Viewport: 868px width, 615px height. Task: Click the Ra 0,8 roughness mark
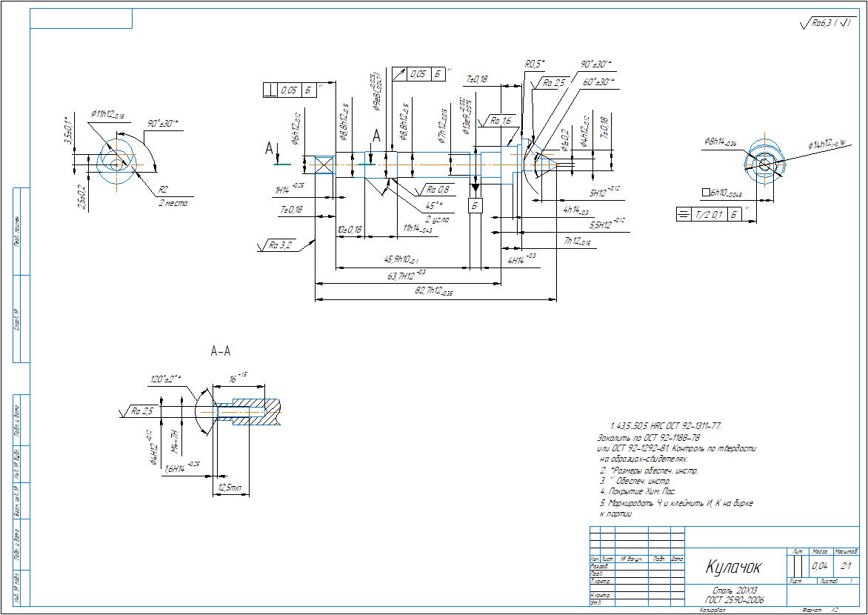[x=437, y=190]
